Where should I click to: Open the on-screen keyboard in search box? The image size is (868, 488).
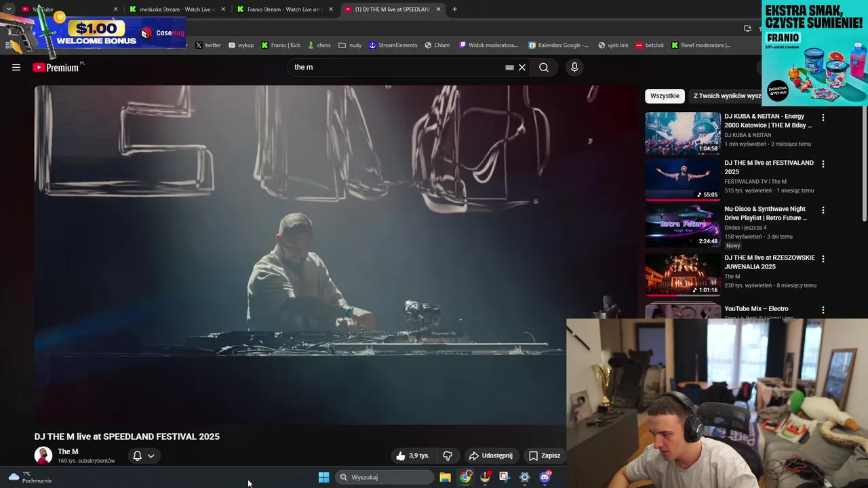coord(509,68)
